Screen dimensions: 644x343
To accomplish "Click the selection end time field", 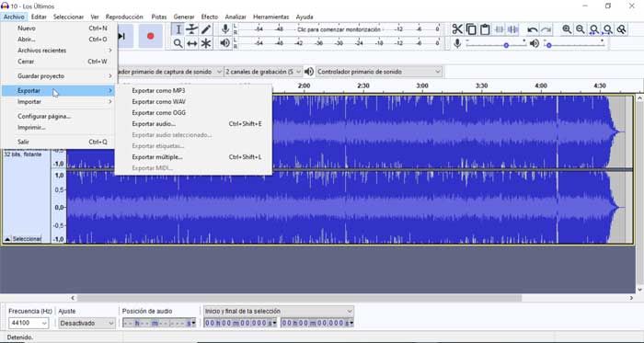I will 316,323.
